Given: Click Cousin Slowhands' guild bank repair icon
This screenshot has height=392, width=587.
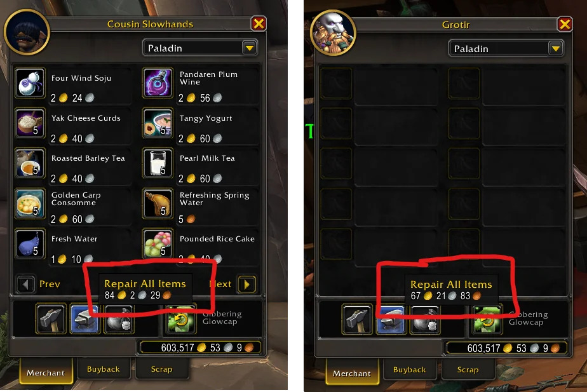Looking at the screenshot, I should coord(119,319).
